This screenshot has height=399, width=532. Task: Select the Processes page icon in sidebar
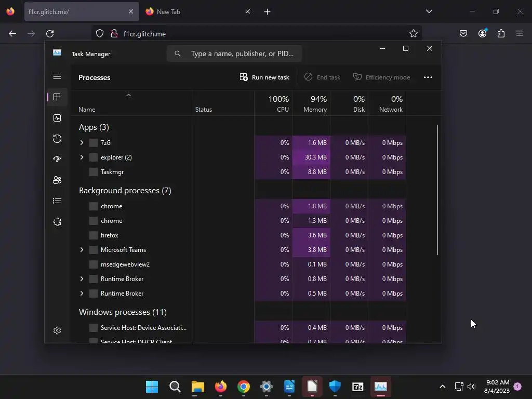point(57,97)
